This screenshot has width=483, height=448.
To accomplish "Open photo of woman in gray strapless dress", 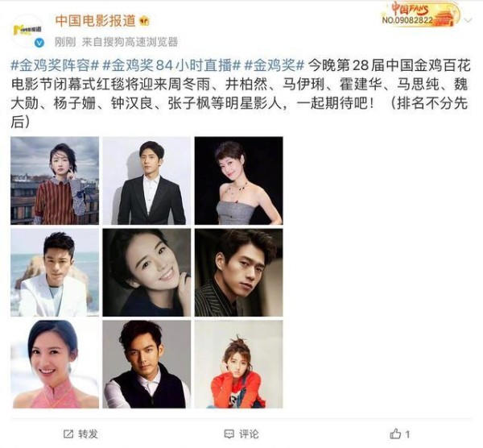I will pos(239,180).
